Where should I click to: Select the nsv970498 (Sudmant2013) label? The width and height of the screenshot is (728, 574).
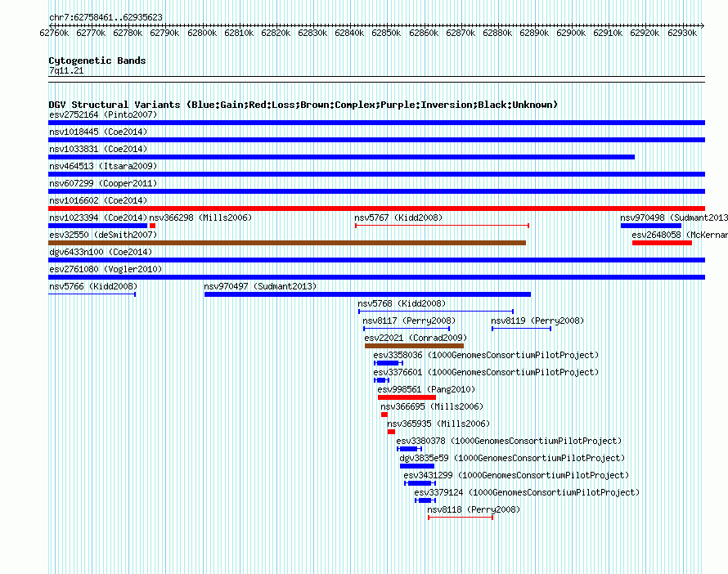click(x=674, y=217)
